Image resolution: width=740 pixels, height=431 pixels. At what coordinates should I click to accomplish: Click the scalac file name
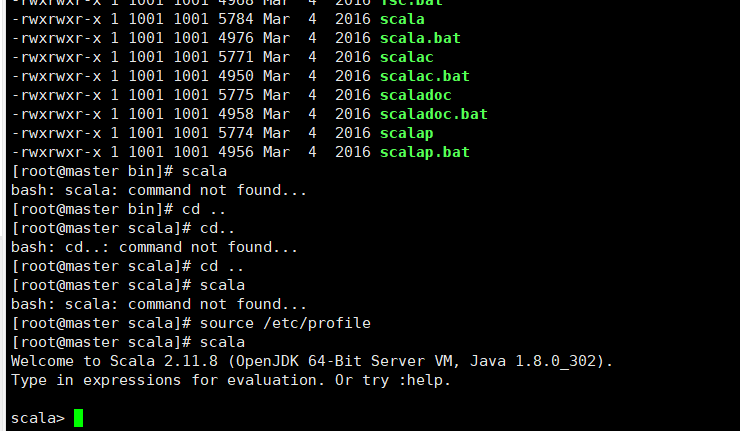406,57
